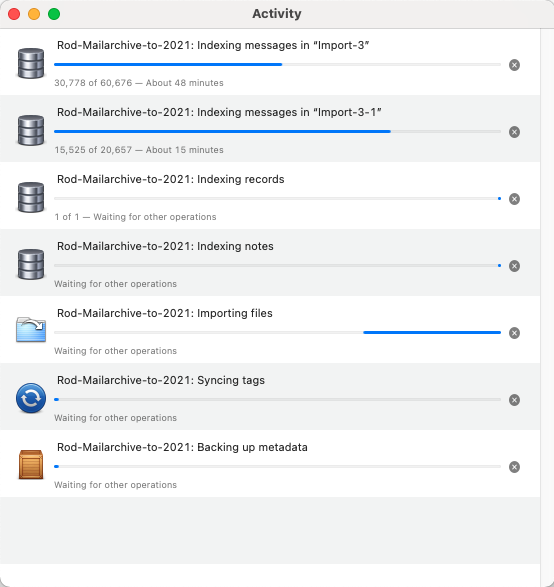
Task: Click the green zoom window button
Action: (x=54, y=14)
